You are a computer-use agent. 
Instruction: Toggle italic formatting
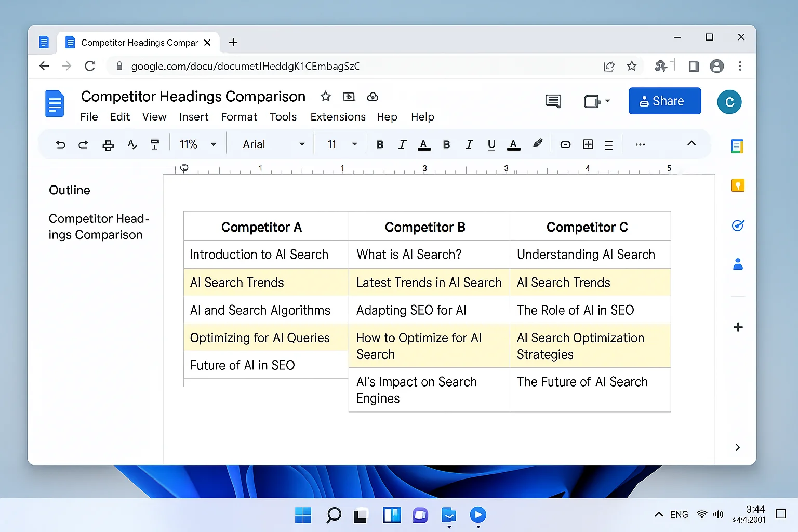point(402,144)
